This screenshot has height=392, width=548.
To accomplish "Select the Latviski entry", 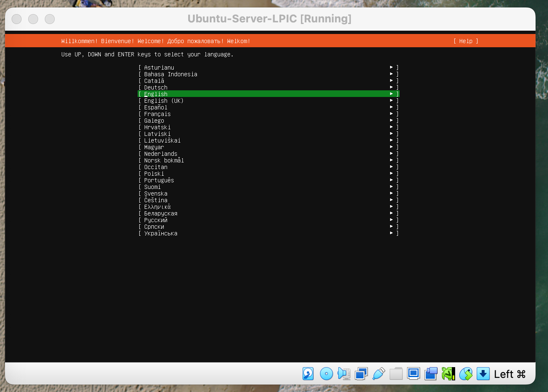I will (x=269, y=134).
